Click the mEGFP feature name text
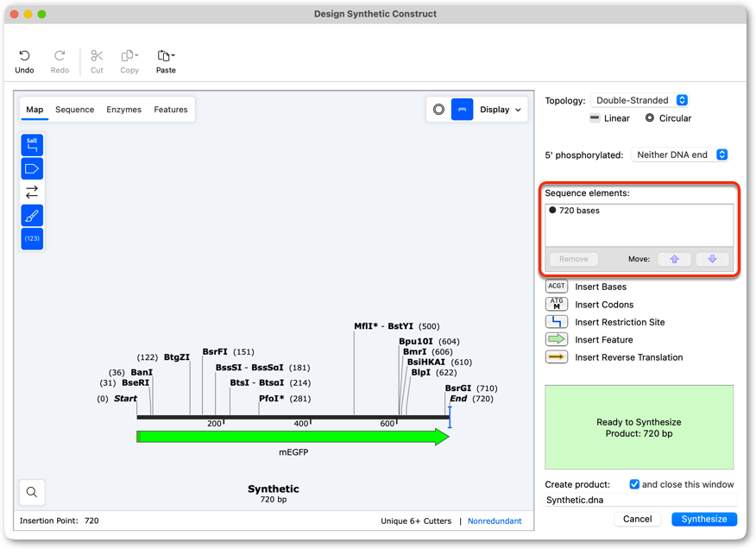 (293, 452)
